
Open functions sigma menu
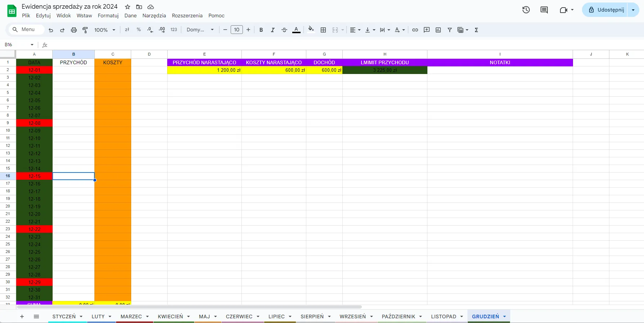(476, 30)
